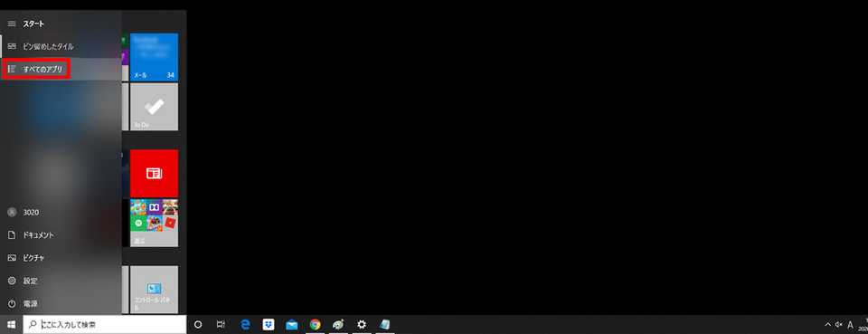Open the red news tile

(x=154, y=174)
